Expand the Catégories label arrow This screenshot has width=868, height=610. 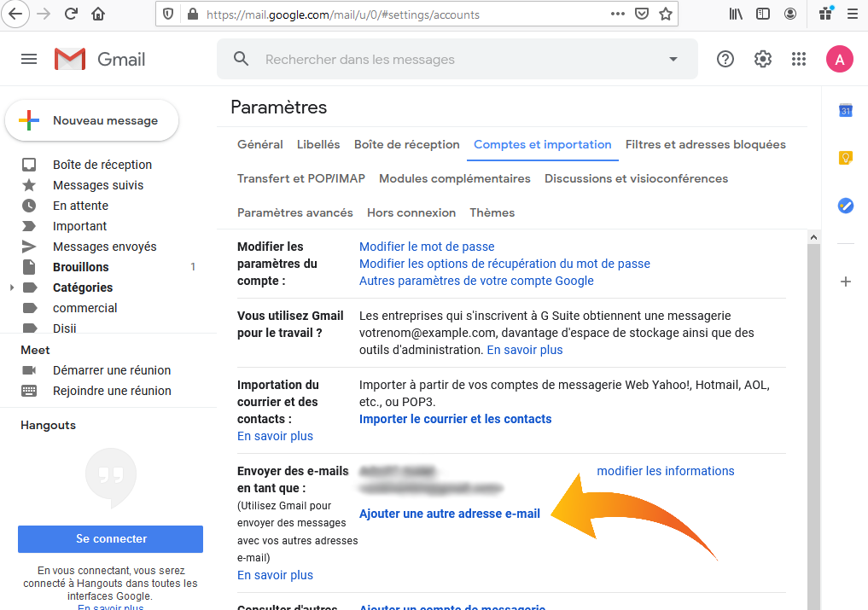coord(12,288)
